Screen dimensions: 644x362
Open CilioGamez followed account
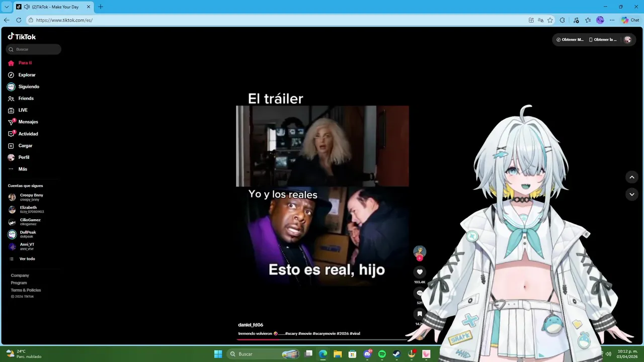(25, 222)
